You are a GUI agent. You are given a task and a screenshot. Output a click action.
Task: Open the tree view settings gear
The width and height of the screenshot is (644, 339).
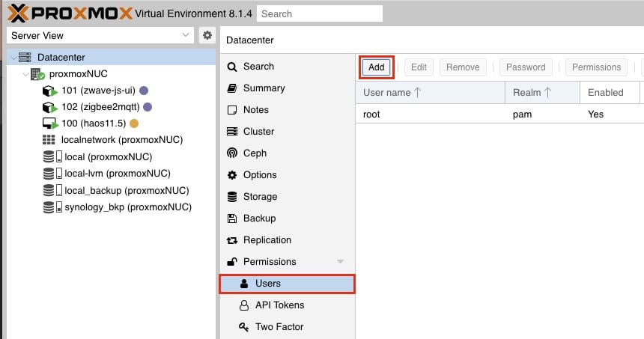coord(207,35)
